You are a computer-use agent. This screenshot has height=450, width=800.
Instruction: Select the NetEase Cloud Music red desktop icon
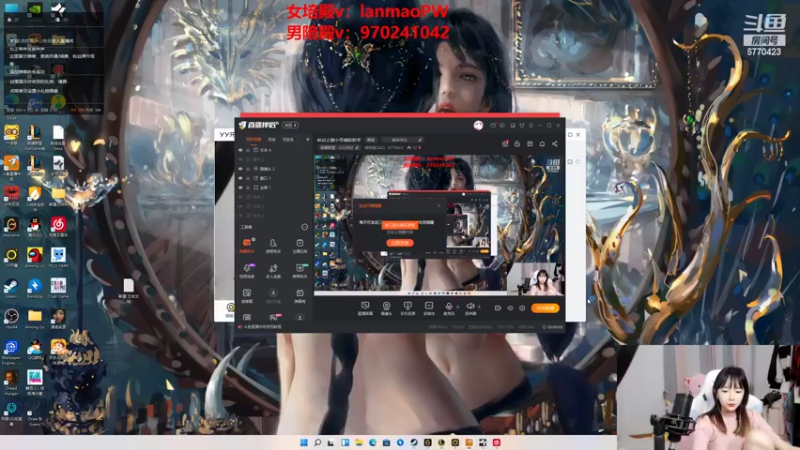point(58,225)
